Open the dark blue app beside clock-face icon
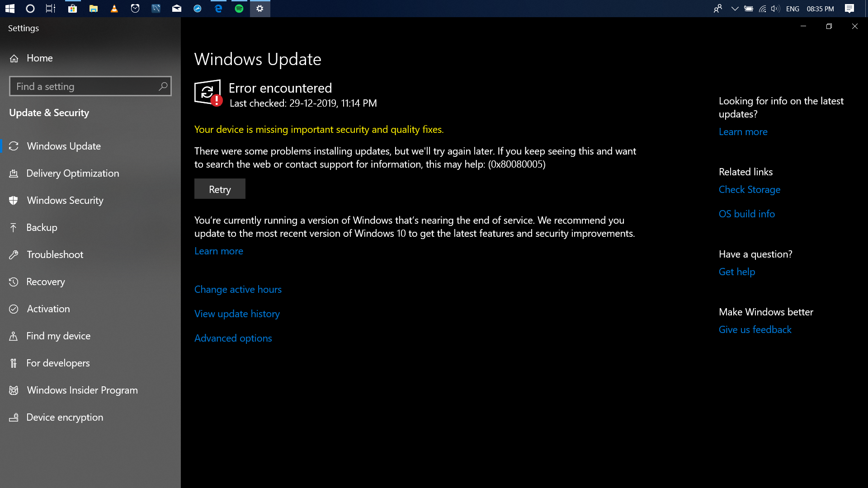 pyautogui.click(x=156, y=9)
